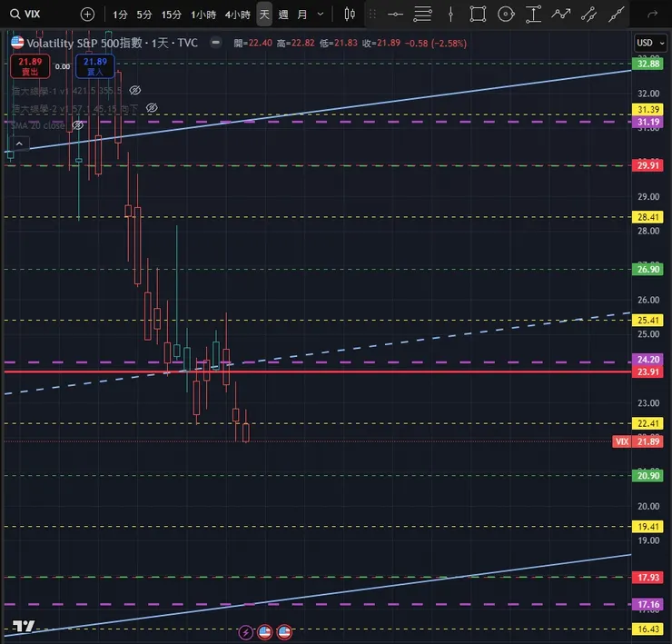Select the vertical line drawing tool
This screenshot has height=644, width=672.
tap(450, 15)
